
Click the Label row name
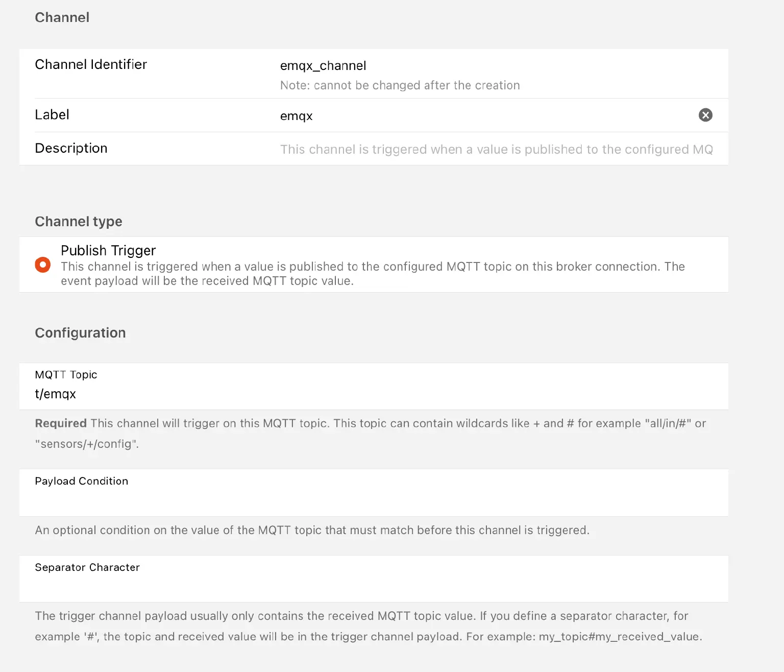pyautogui.click(x=52, y=114)
